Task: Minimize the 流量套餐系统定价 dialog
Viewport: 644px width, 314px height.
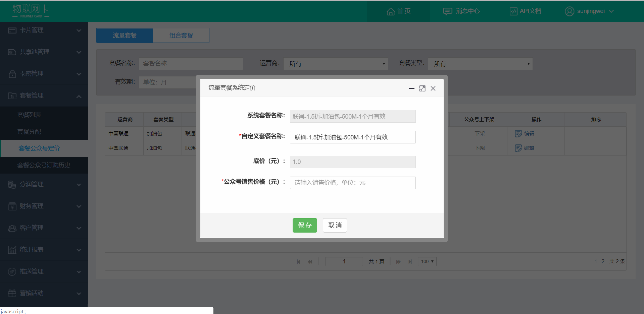Action: click(411, 88)
